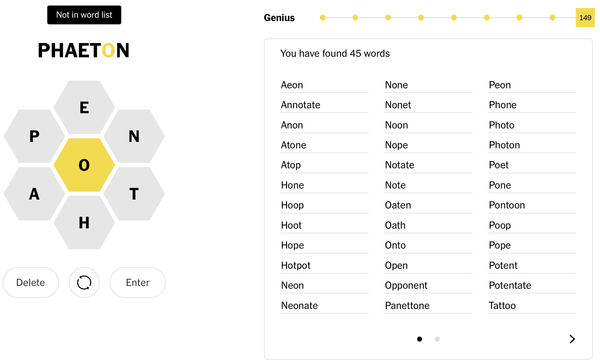Tap the T letter hexagon
The width and height of the screenshot is (600, 364).
[x=134, y=194]
